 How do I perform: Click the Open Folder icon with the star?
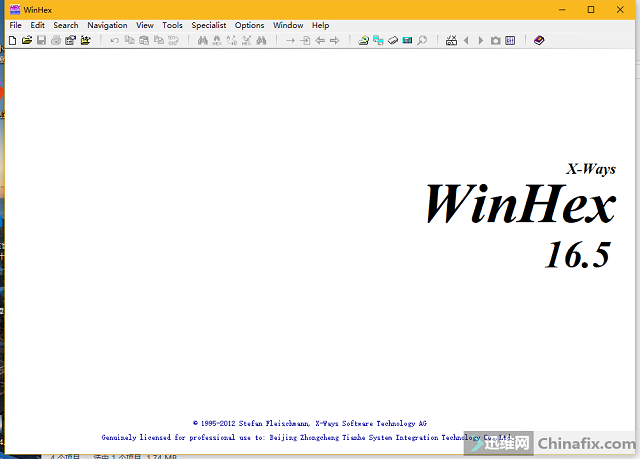click(85, 40)
